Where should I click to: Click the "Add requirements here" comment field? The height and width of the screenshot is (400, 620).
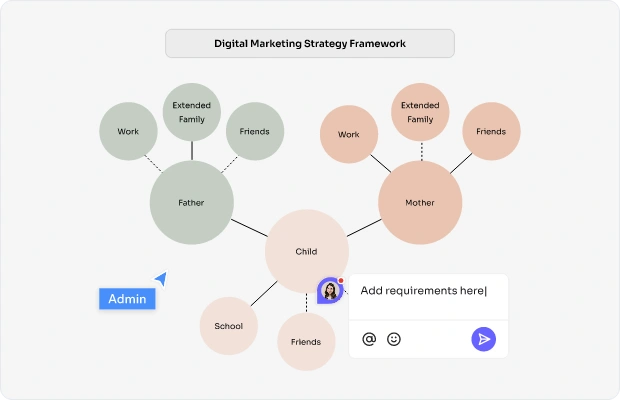[x=428, y=296]
